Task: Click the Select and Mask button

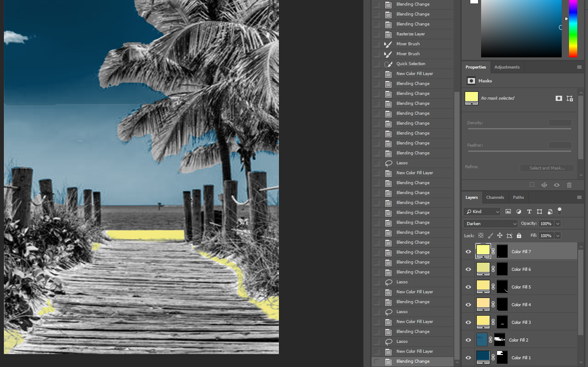Action: pyautogui.click(x=547, y=168)
